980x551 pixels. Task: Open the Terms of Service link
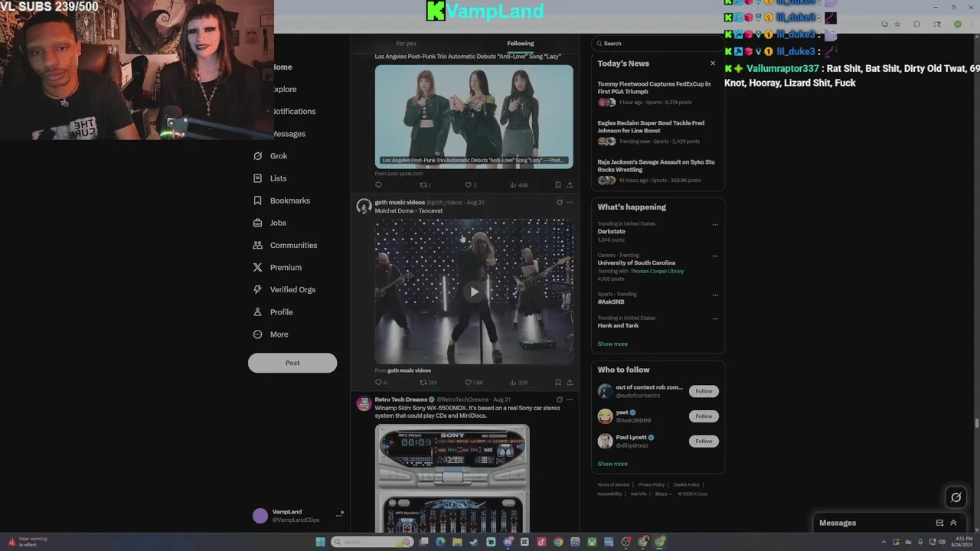pyautogui.click(x=613, y=484)
